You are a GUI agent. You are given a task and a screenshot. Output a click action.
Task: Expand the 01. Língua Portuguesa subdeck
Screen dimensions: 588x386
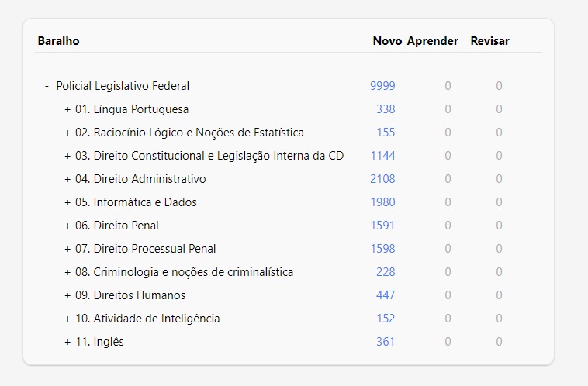(67, 109)
